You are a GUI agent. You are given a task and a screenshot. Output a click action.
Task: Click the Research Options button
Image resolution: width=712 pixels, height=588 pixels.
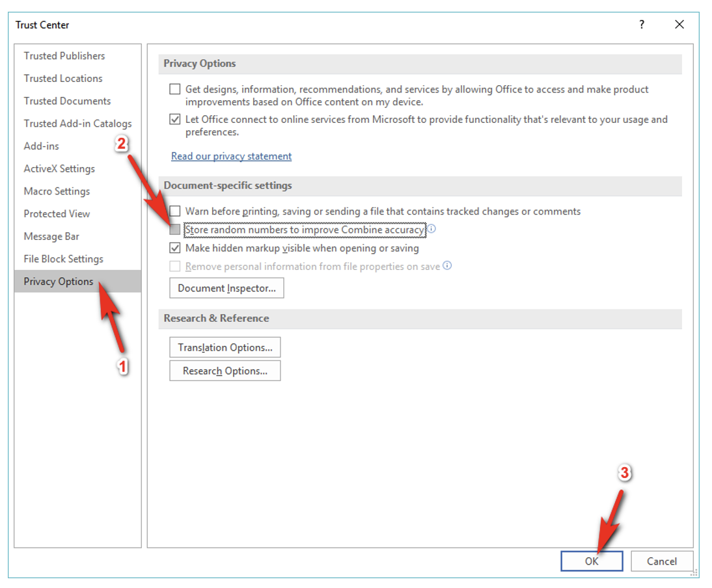pos(225,371)
